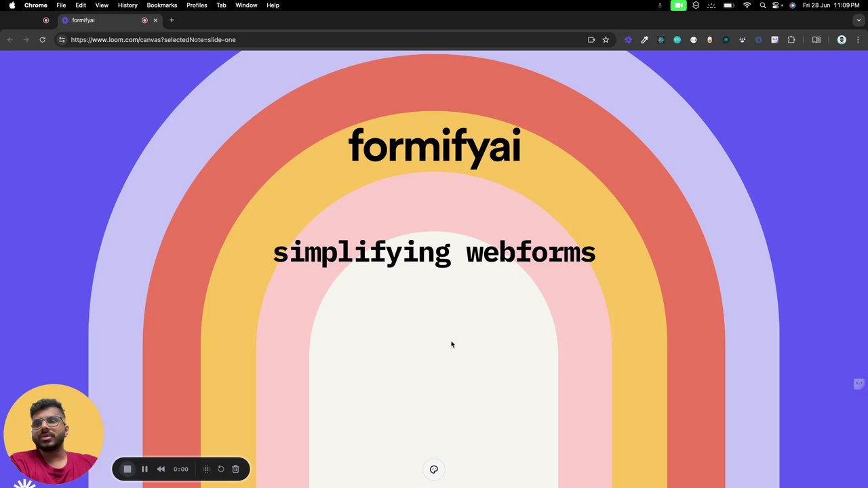868x488 pixels.
Task: Open the dark teal hexagon extension
Action: [726, 40]
